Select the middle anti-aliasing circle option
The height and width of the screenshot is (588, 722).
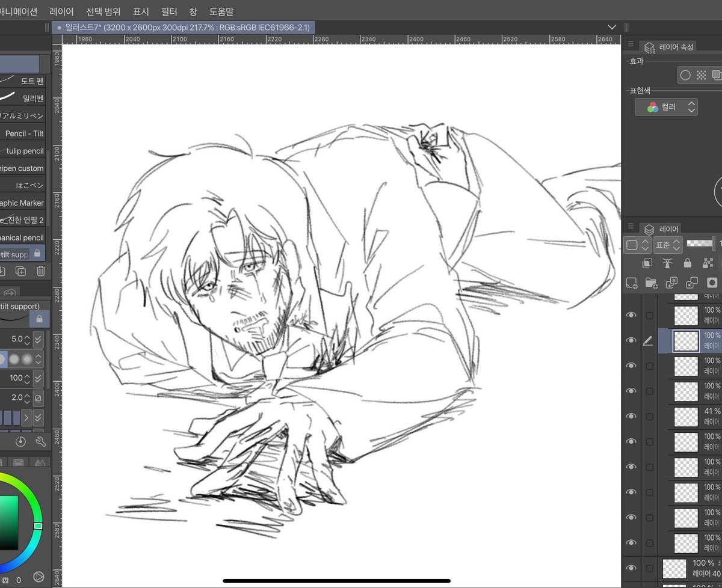pyautogui.click(x=14, y=360)
